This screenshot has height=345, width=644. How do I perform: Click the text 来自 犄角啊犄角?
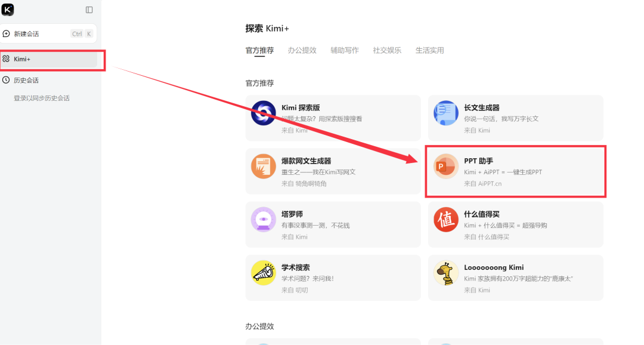(304, 183)
